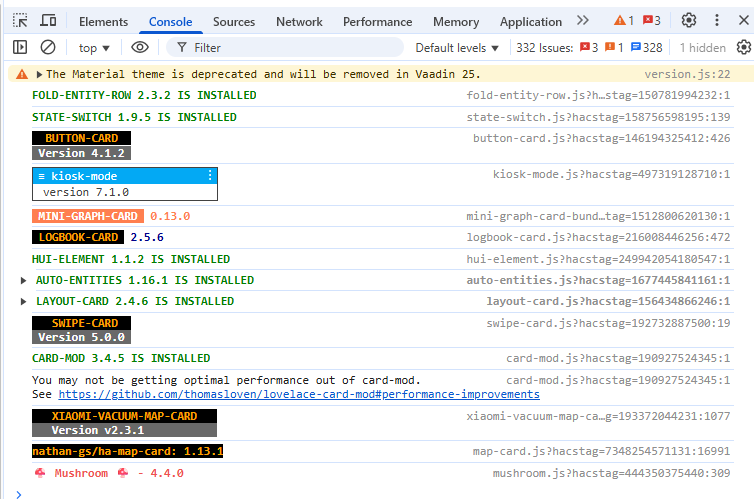Click the 332 Issues label

point(544,48)
